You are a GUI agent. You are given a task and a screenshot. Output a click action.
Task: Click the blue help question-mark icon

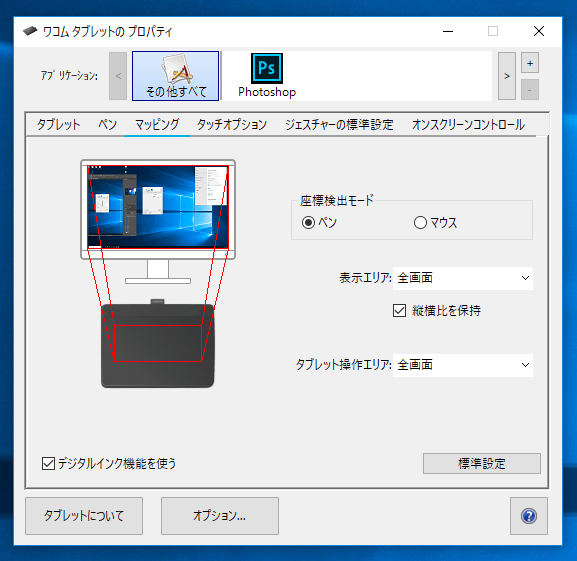[529, 516]
